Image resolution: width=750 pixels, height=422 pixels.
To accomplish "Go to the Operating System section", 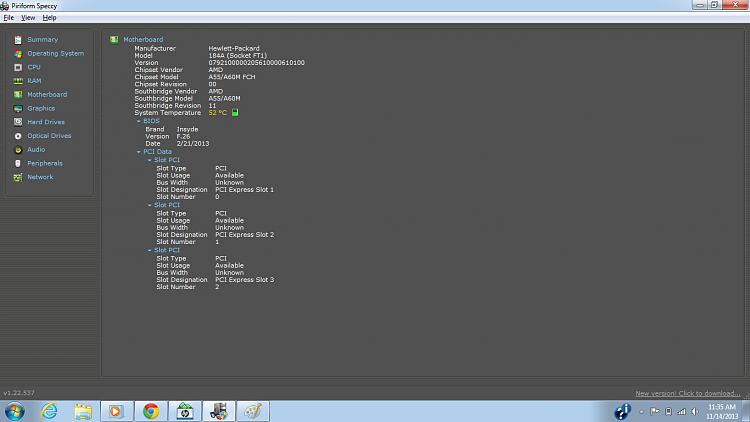I will 55,54.
